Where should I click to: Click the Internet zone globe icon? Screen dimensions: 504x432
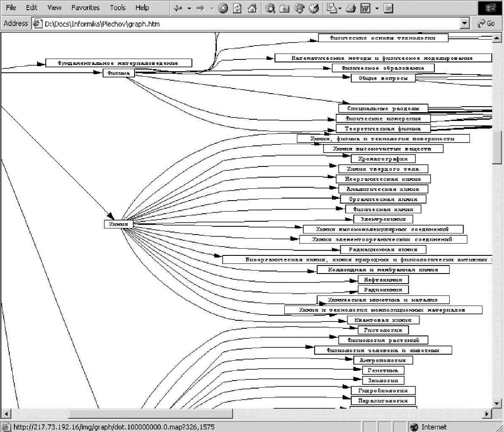click(x=414, y=427)
